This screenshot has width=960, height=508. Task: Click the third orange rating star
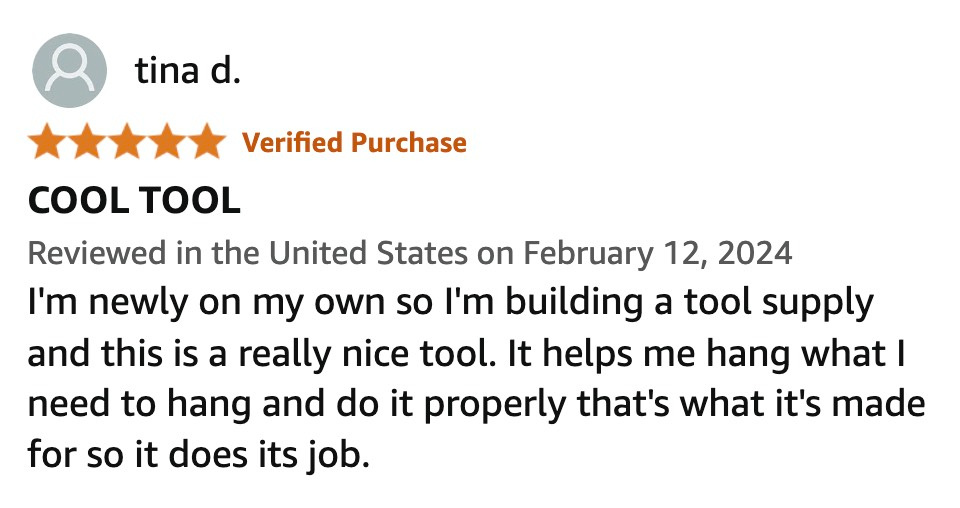pyautogui.click(x=127, y=141)
